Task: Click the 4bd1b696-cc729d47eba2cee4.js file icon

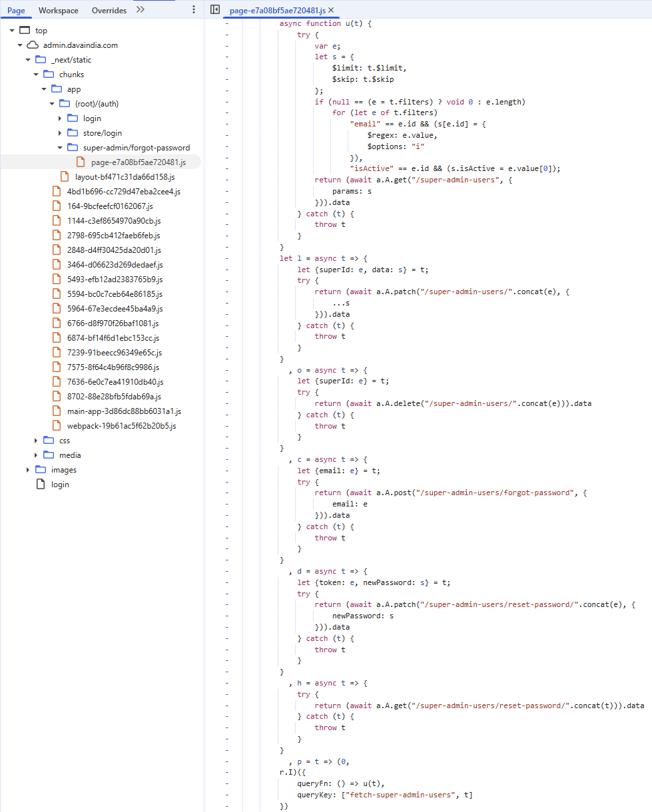Action: [57, 192]
